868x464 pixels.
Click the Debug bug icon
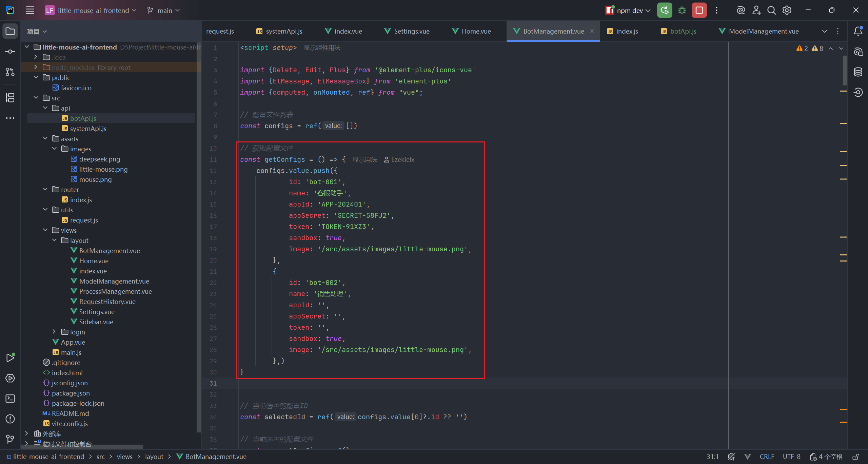pos(682,11)
